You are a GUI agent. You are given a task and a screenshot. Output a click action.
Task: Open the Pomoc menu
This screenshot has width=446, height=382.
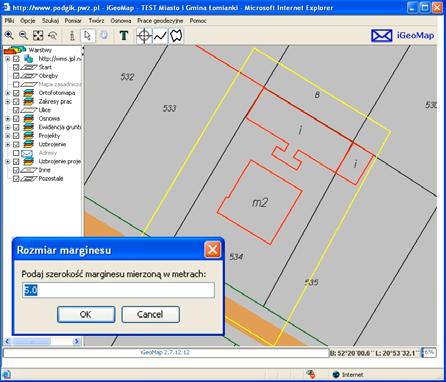tap(198, 21)
